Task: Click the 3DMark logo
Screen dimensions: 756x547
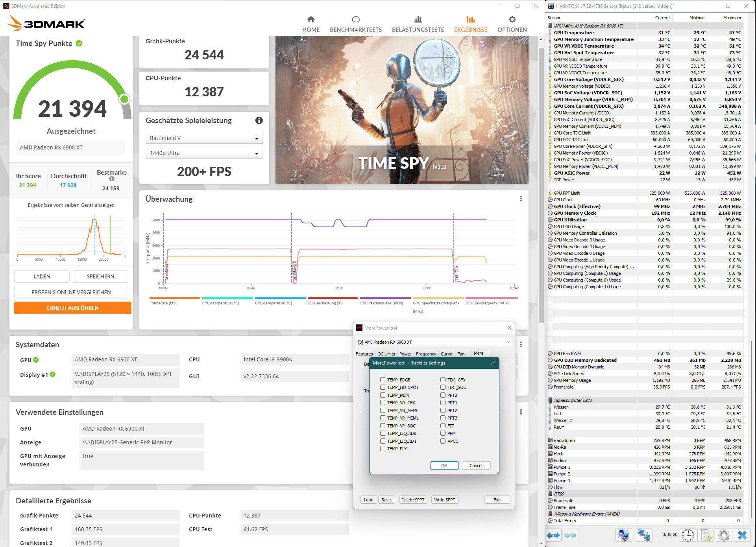Action: coord(46,23)
